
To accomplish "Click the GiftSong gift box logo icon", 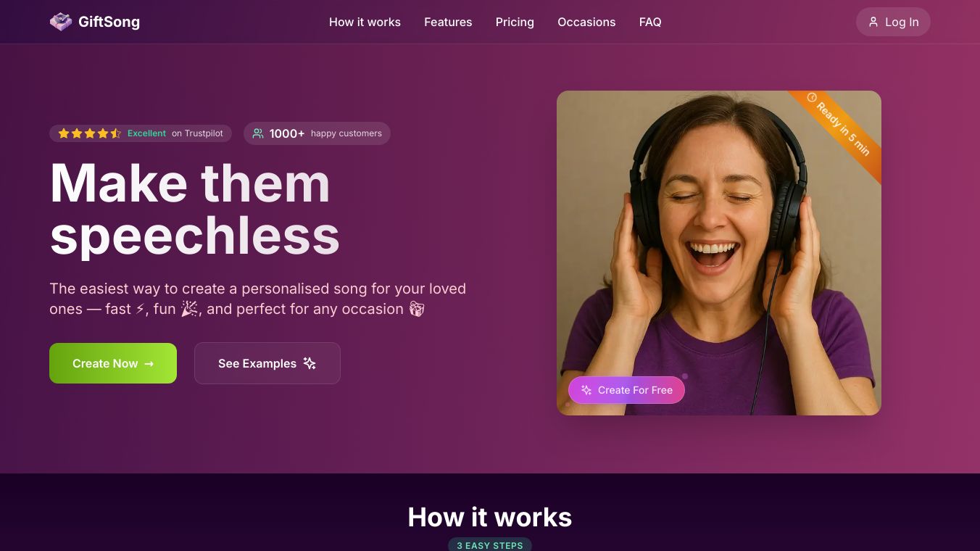I will [x=61, y=22].
